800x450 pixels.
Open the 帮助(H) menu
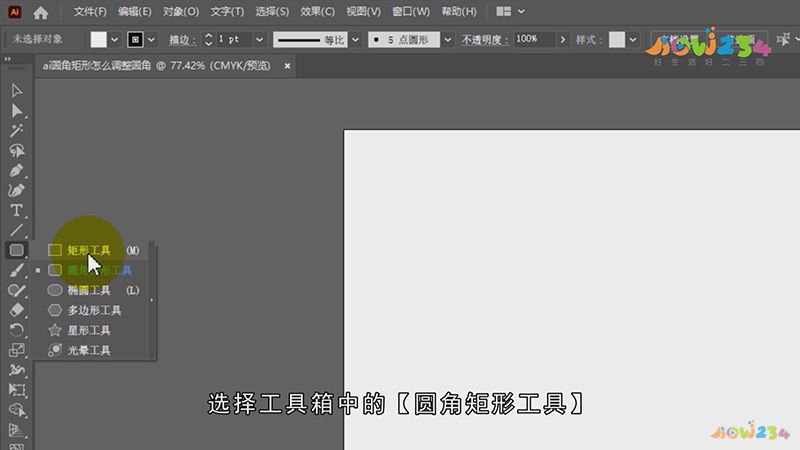point(459,11)
